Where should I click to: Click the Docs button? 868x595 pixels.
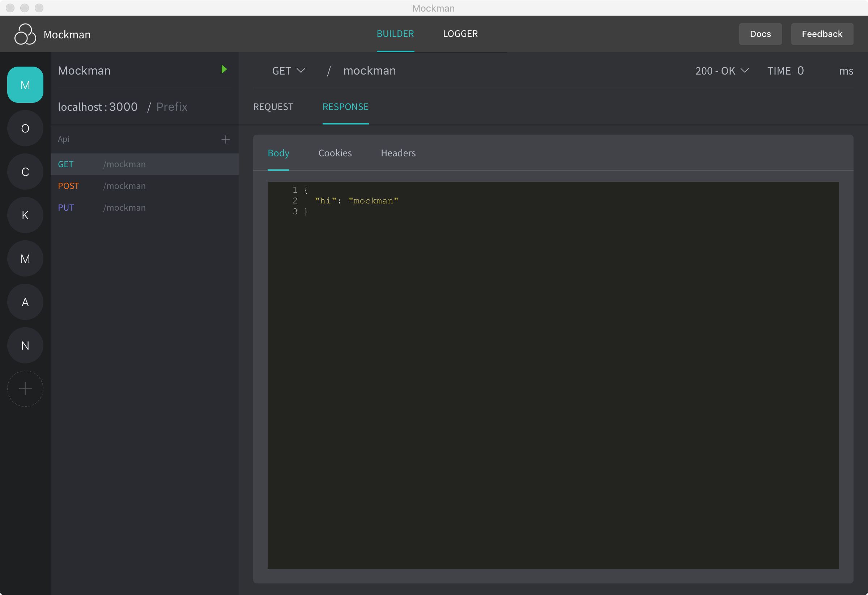pyautogui.click(x=760, y=34)
